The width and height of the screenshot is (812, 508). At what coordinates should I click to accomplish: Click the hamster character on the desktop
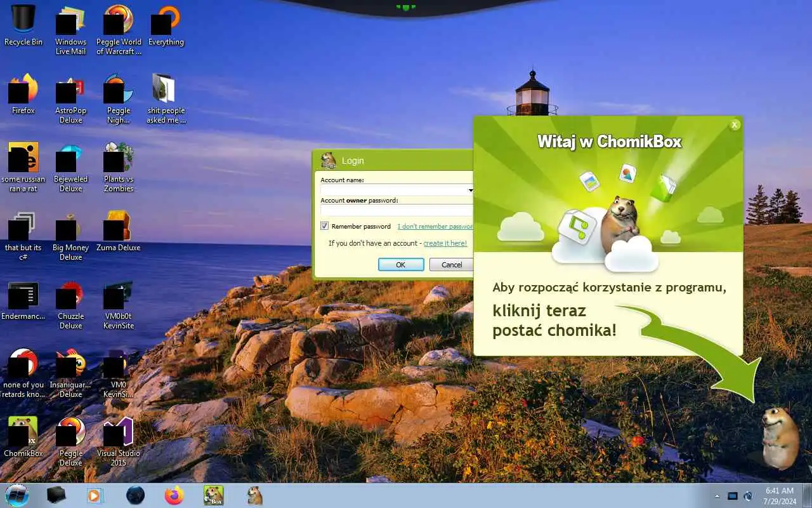780,438
